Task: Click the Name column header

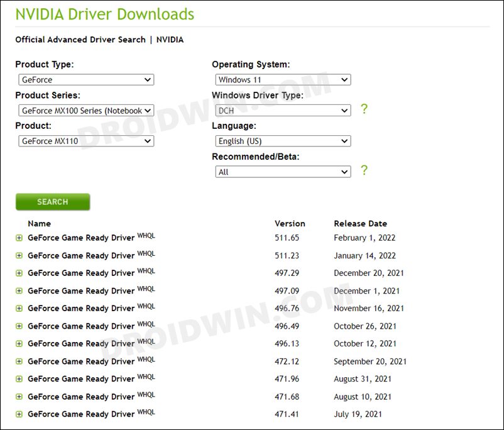Action: 39,224
